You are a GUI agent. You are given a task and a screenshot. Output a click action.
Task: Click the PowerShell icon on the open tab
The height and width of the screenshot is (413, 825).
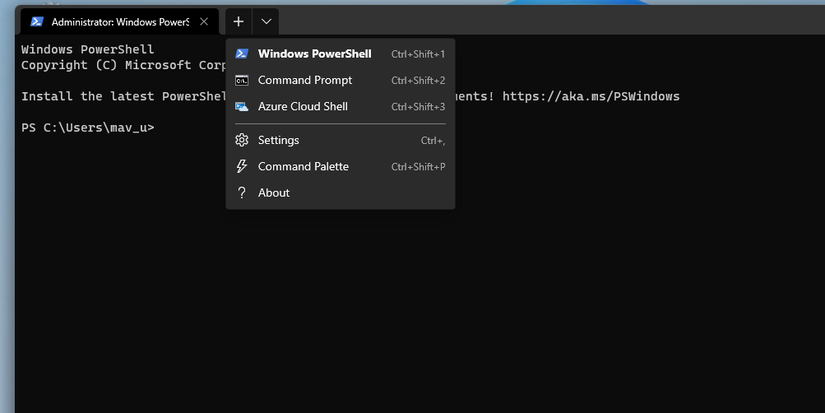point(36,21)
